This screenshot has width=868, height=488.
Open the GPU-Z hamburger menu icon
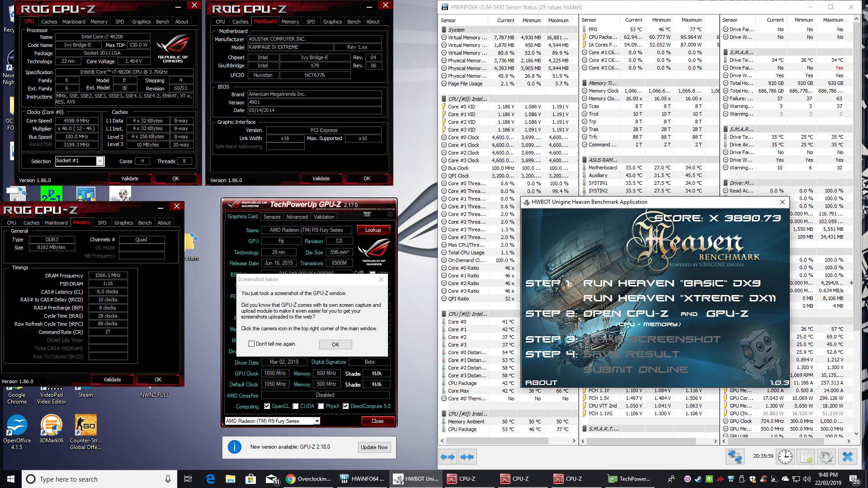(390, 214)
